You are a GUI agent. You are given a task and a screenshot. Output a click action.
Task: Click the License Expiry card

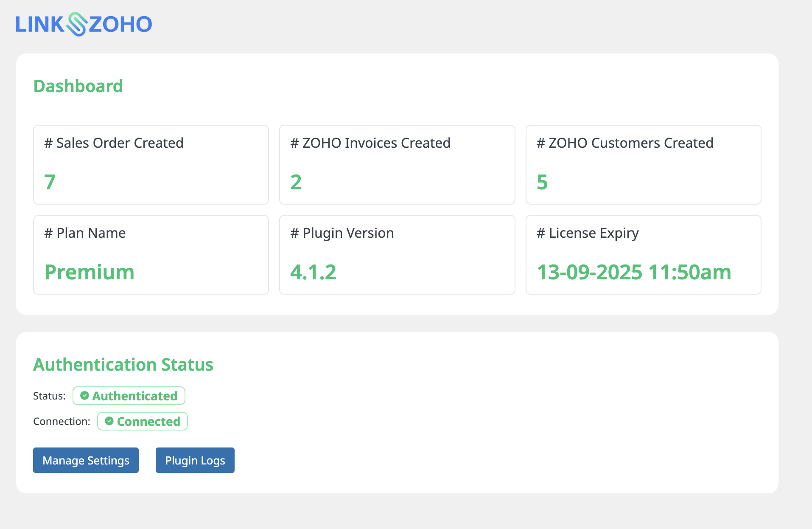point(643,254)
